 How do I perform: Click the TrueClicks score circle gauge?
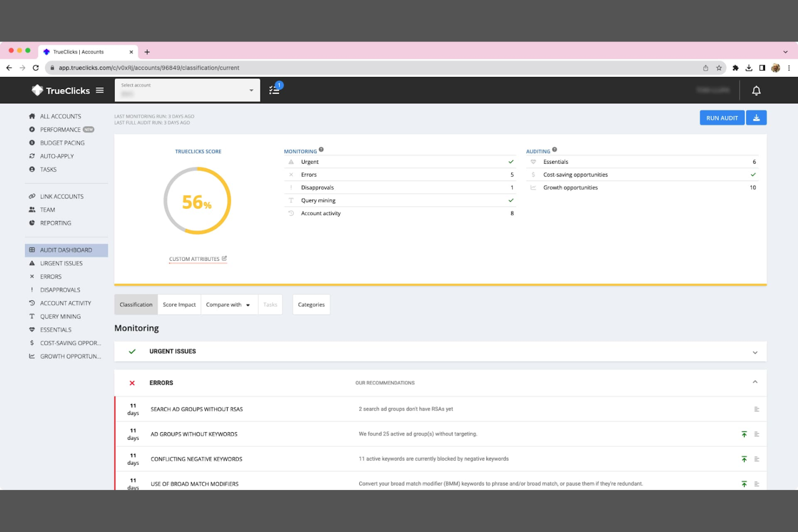(x=197, y=201)
